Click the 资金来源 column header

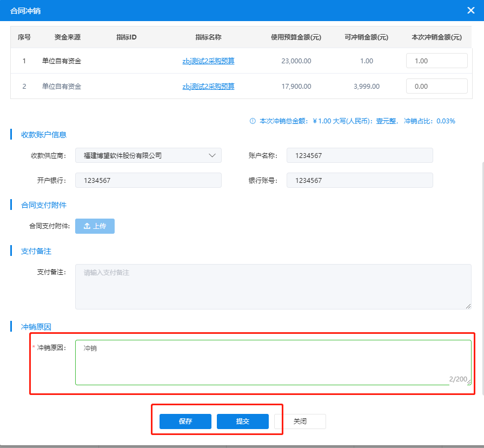pos(67,37)
